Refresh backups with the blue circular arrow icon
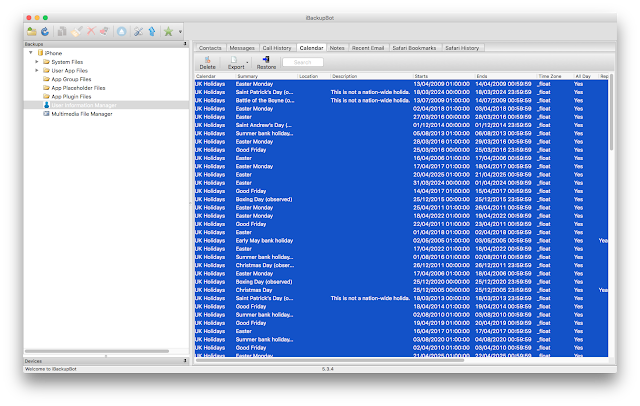This screenshot has width=640, height=406. (45, 31)
